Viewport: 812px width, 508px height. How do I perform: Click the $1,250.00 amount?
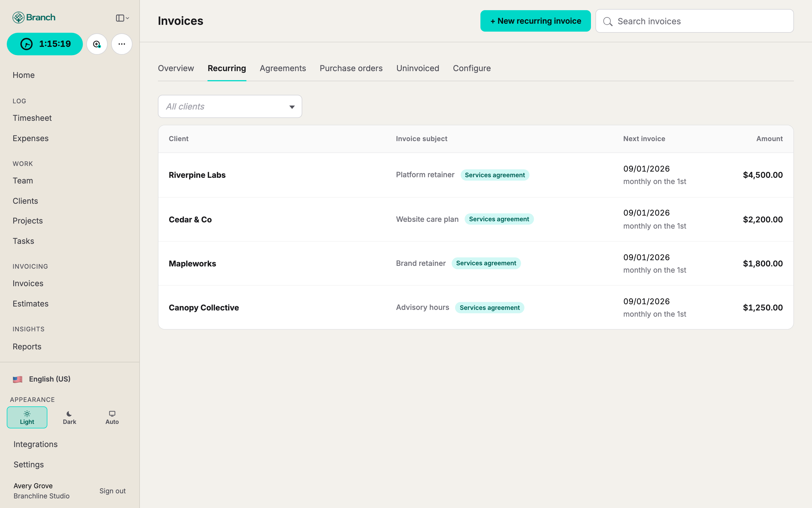(763, 307)
